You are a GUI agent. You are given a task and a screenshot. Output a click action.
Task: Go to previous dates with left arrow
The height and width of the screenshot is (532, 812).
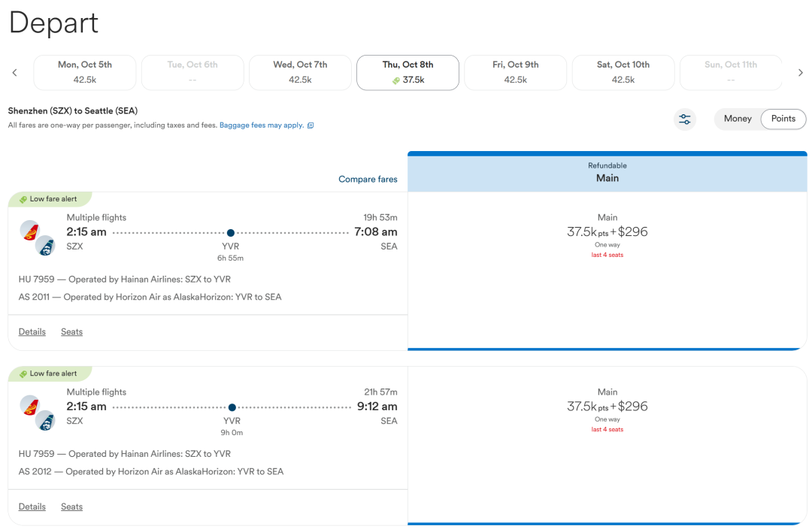[x=14, y=72]
